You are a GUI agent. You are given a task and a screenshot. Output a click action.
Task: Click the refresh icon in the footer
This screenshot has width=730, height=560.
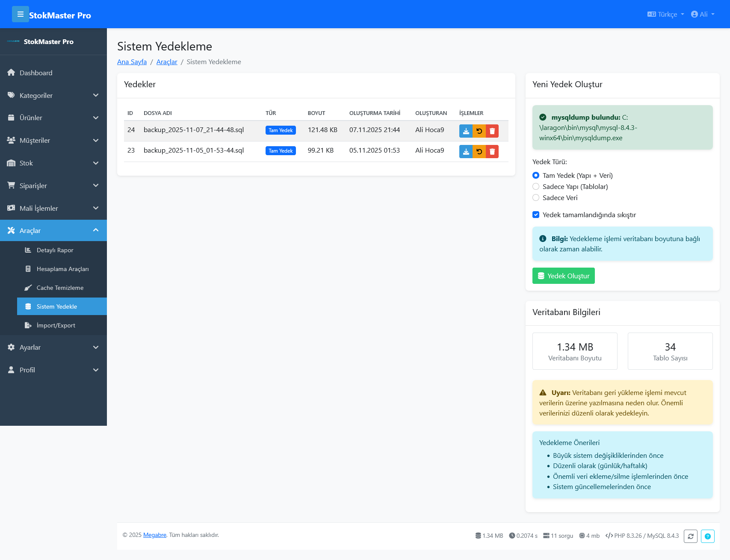(x=690, y=536)
